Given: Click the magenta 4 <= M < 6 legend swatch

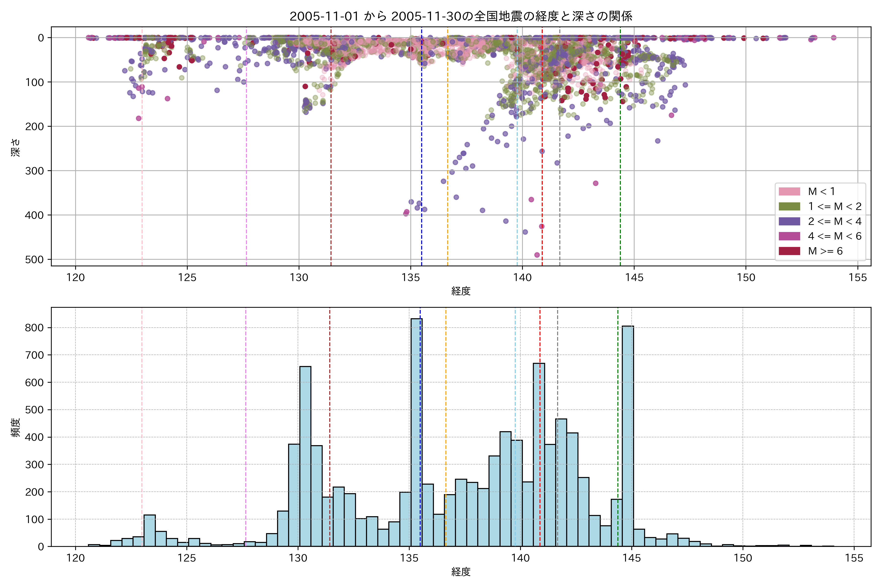Looking at the screenshot, I should pos(789,236).
